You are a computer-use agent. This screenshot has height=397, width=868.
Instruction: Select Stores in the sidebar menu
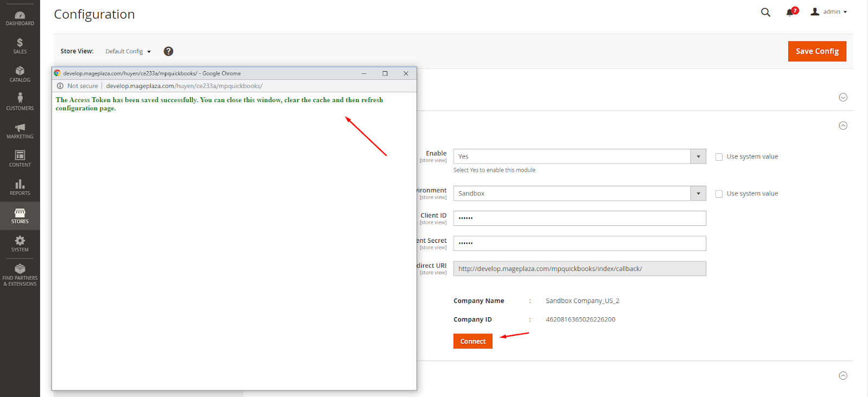click(20, 216)
